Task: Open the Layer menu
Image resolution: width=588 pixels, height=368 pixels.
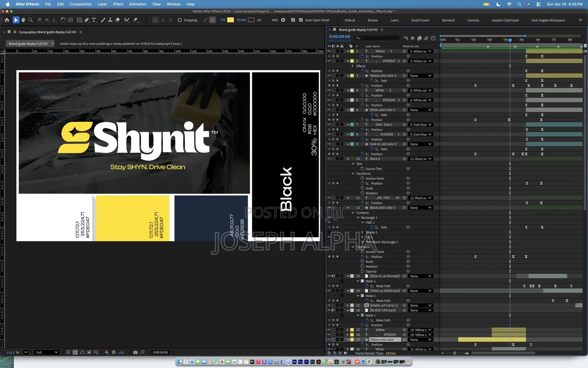Action: (x=102, y=4)
